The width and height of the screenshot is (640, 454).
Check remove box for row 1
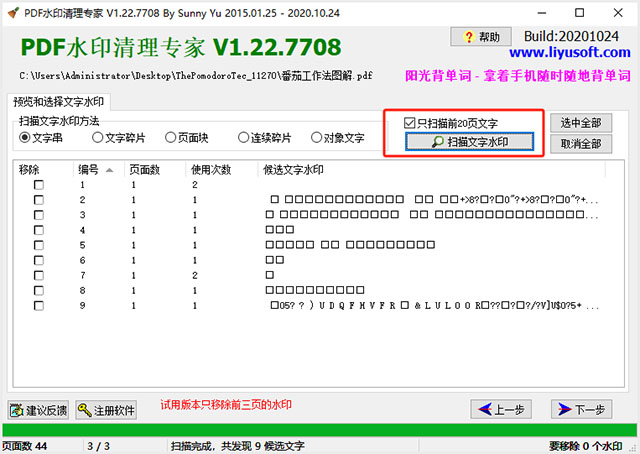pos(39,185)
